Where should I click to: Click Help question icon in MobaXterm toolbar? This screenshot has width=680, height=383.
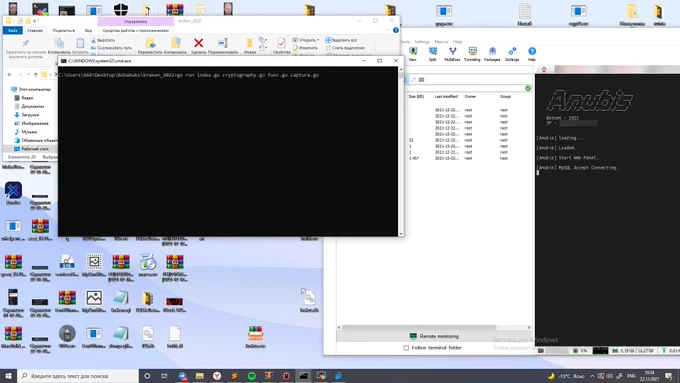click(532, 52)
